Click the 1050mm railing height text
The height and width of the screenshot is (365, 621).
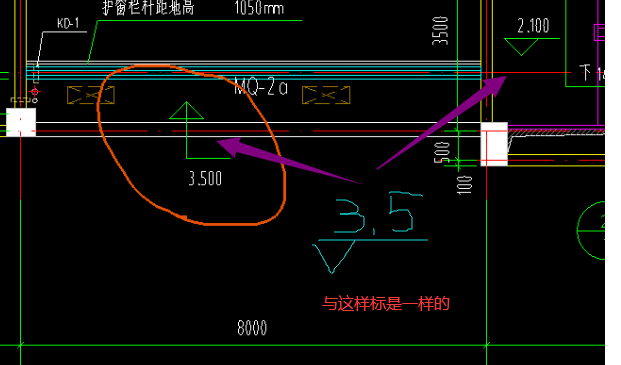(x=259, y=8)
